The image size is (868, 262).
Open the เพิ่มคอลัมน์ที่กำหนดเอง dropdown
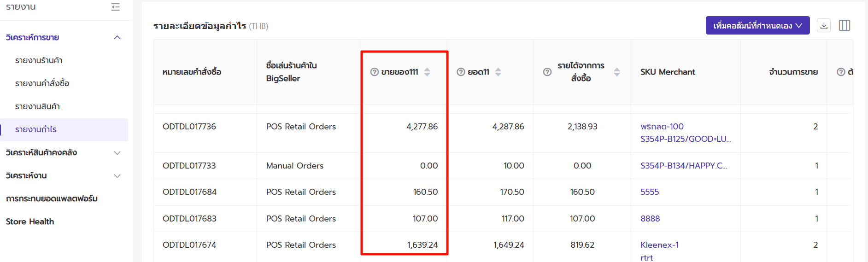coord(757,25)
